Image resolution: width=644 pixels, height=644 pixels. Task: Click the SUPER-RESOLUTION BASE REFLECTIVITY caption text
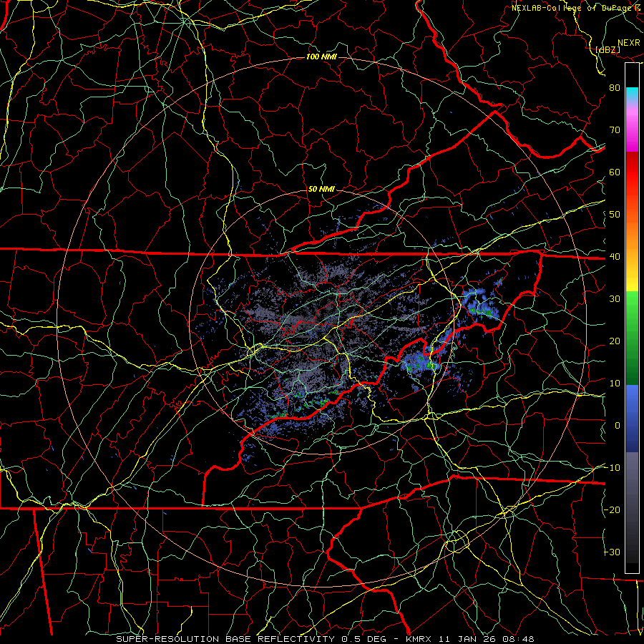[x=225, y=639]
